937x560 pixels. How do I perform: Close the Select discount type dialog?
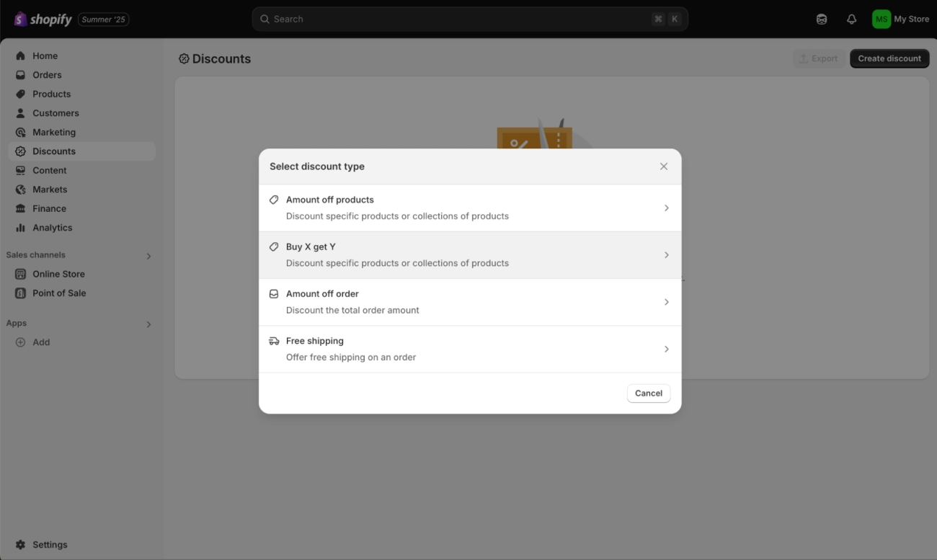pos(664,166)
